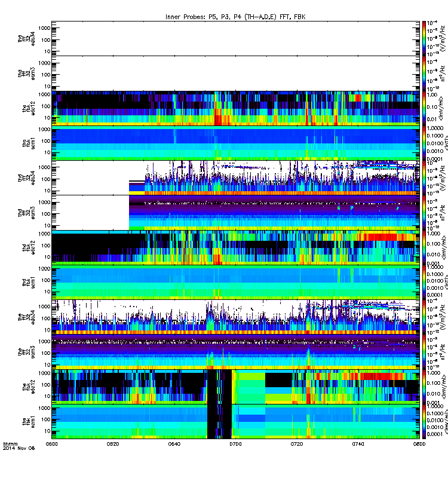
Task: Click the color bar beside thd fff edc34 panel
Action: (x=424, y=177)
